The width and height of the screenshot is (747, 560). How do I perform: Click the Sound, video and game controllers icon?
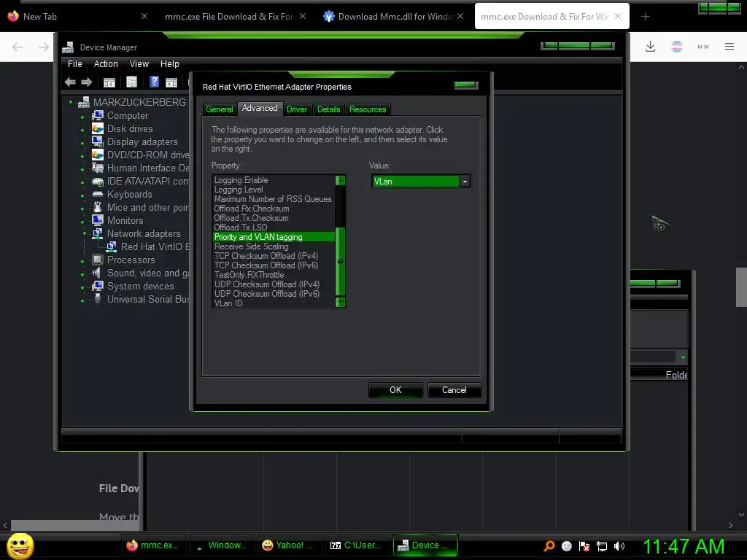[x=97, y=273]
